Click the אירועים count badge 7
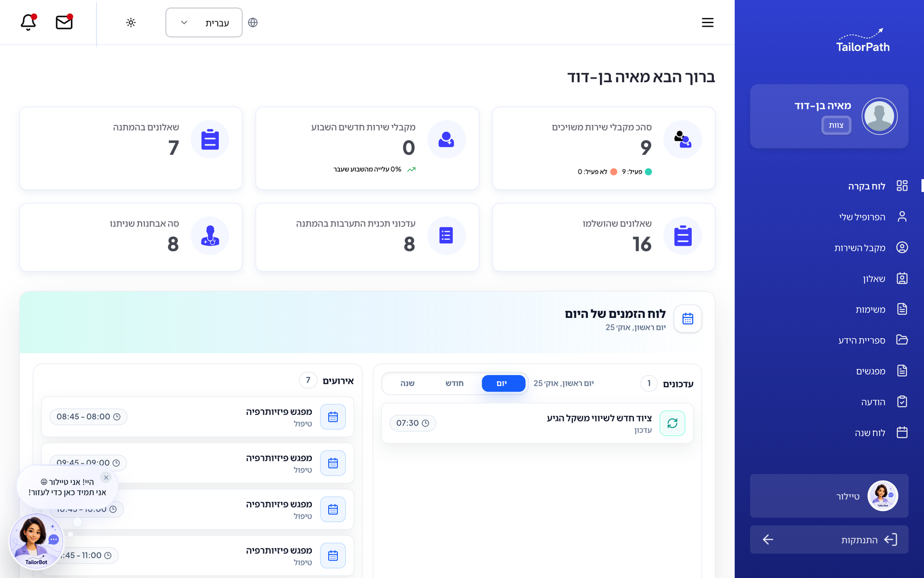The width and height of the screenshot is (924, 578). (x=308, y=380)
